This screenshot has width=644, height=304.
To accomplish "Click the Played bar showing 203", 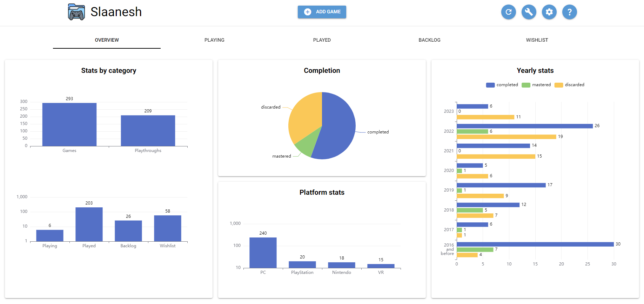I will [89, 224].
